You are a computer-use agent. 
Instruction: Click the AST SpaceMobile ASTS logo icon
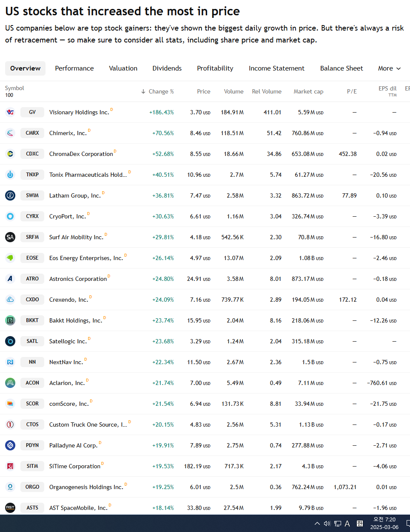click(x=10, y=508)
